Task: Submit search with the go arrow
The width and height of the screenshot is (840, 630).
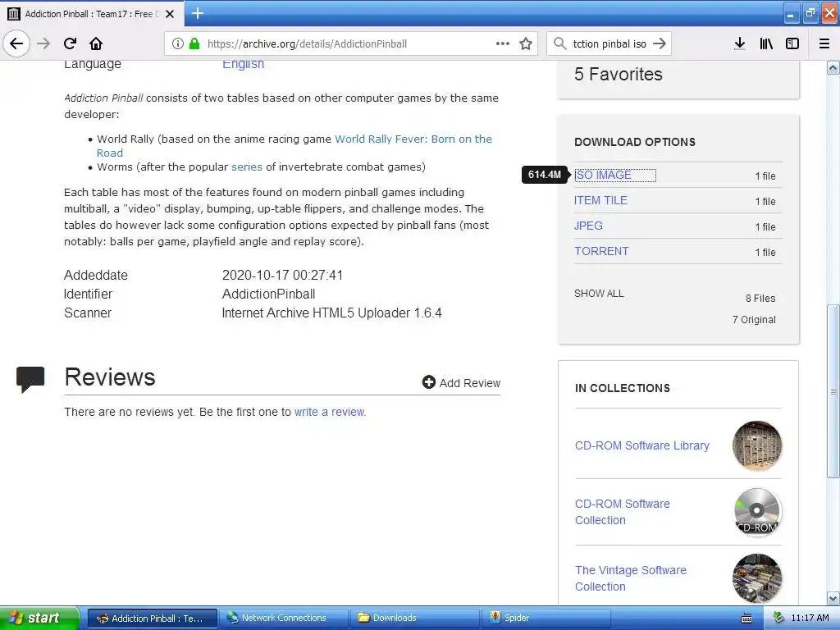Action: (660, 43)
